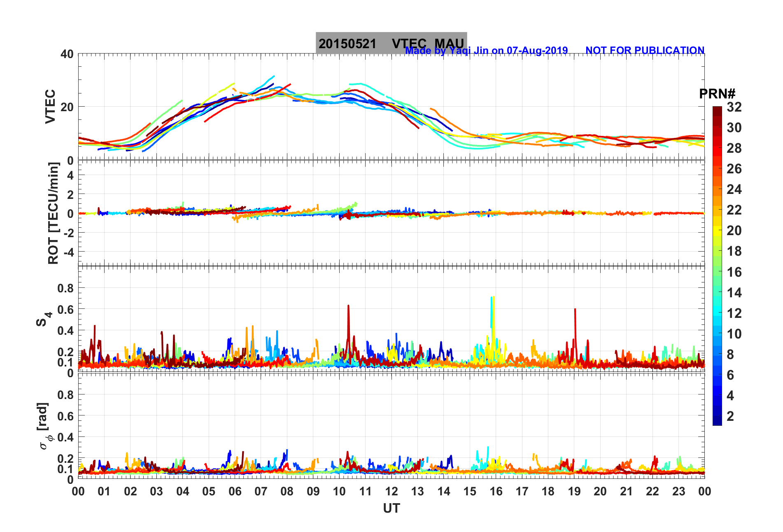Select the -2 tick on the ROT axis
The image size is (783, 532).
pos(69,233)
